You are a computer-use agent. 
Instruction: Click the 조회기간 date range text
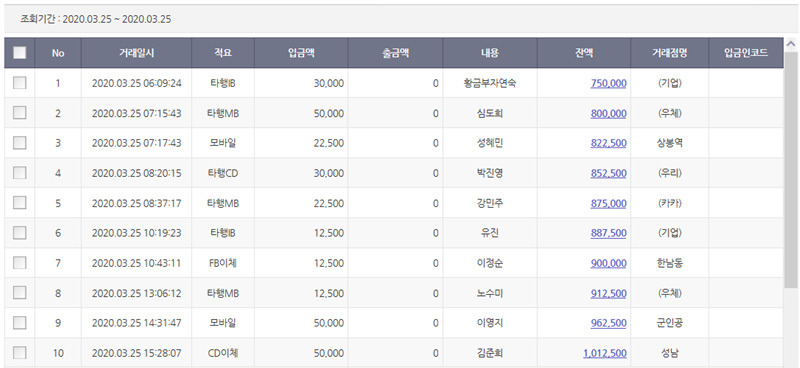pos(95,19)
